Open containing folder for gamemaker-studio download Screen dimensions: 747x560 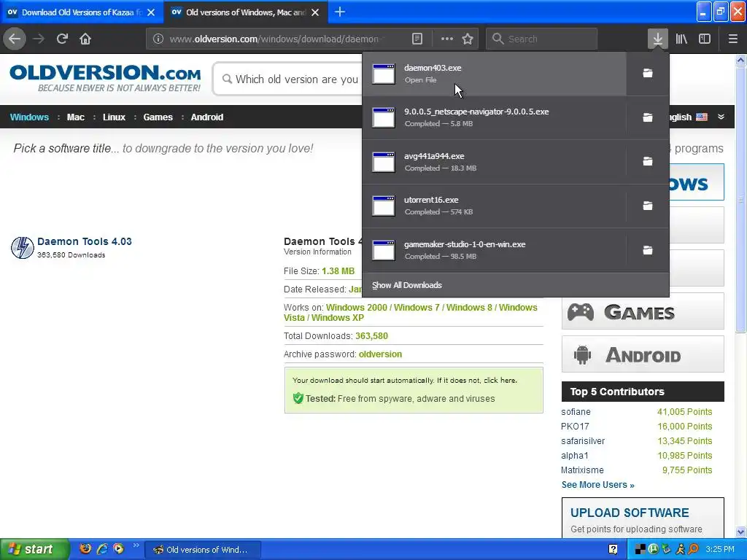[648, 250]
